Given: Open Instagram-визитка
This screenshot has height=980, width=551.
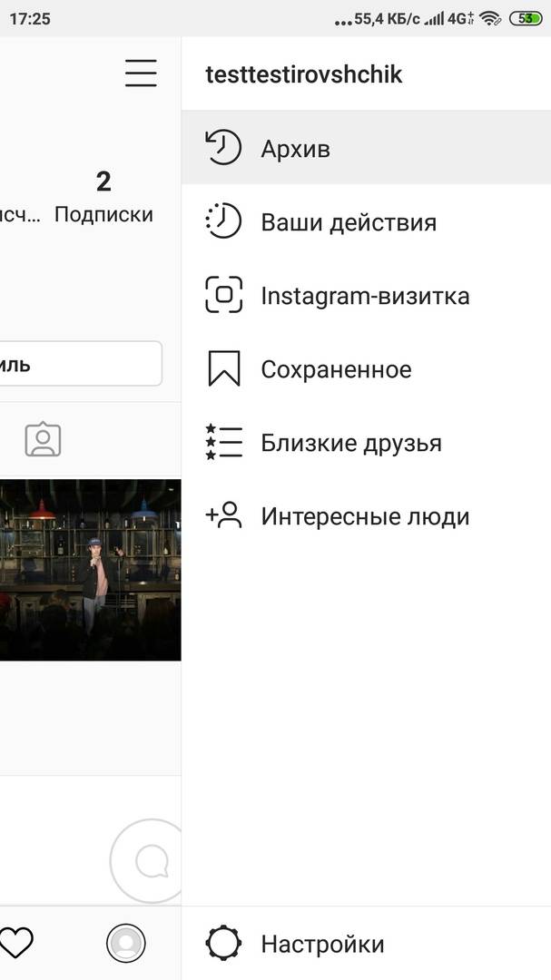Looking at the screenshot, I should click(366, 295).
